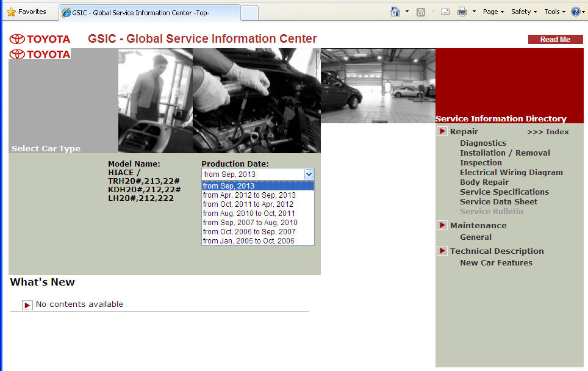Click the 'Select Car Type' label
Viewport: 588px width, 371px height.
click(46, 148)
